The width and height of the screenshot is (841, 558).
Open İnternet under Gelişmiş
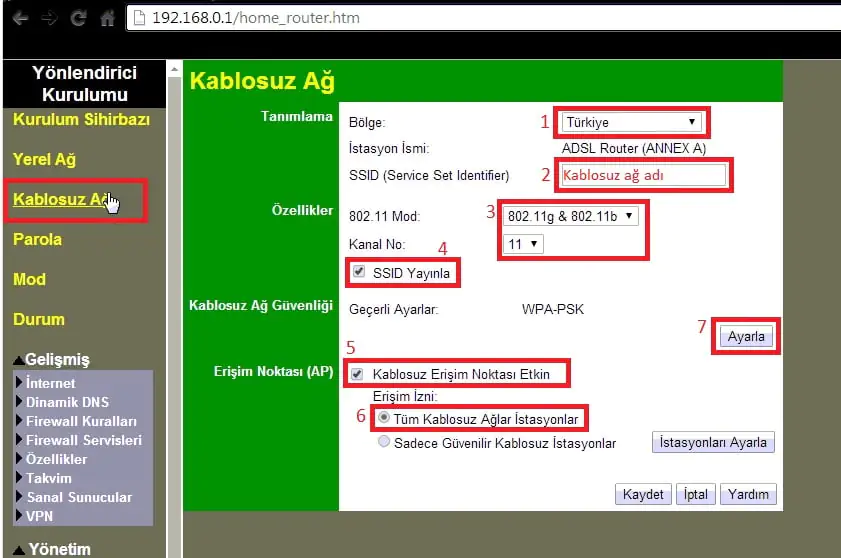50,383
